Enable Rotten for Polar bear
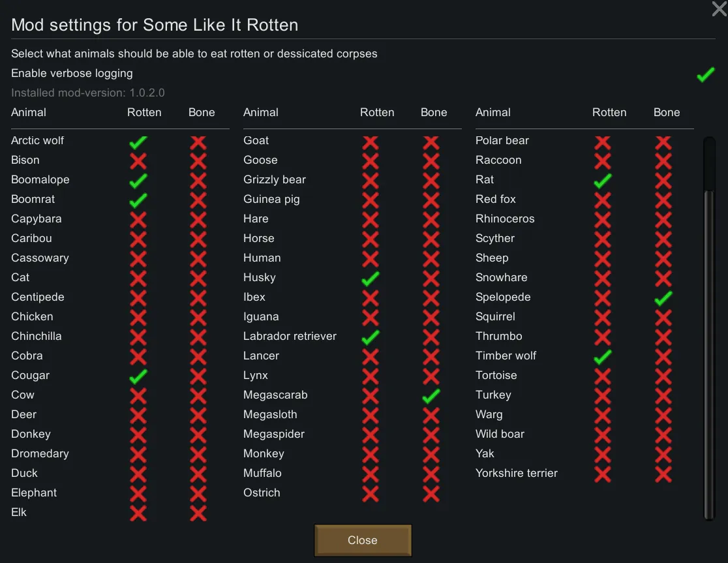 (603, 142)
